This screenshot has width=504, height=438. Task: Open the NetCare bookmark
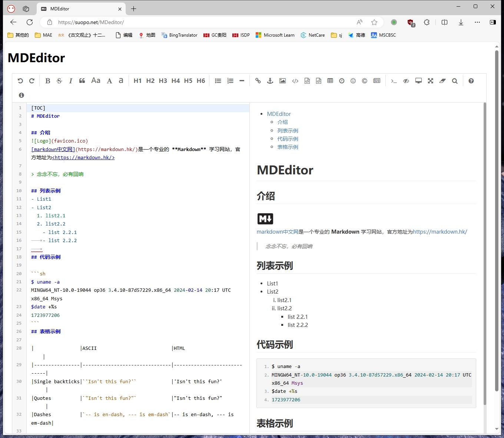313,35
